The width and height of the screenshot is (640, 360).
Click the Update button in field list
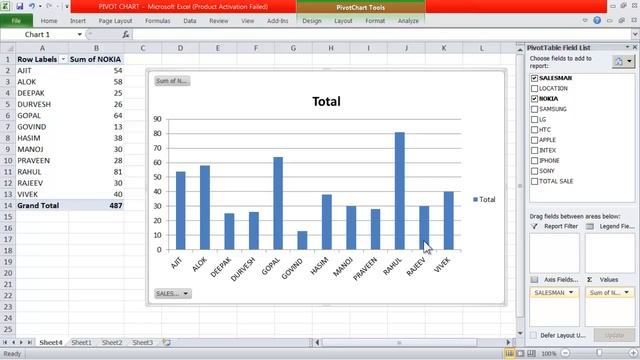pyautogui.click(x=614, y=335)
